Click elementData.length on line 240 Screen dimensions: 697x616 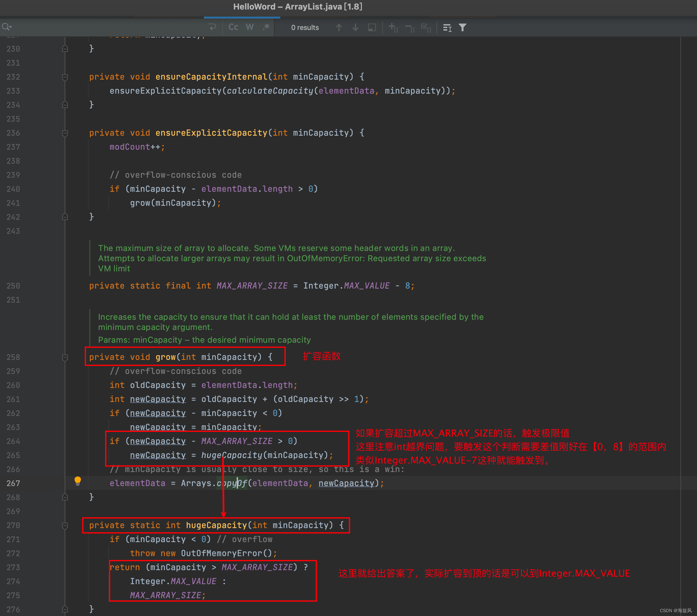pos(247,189)
